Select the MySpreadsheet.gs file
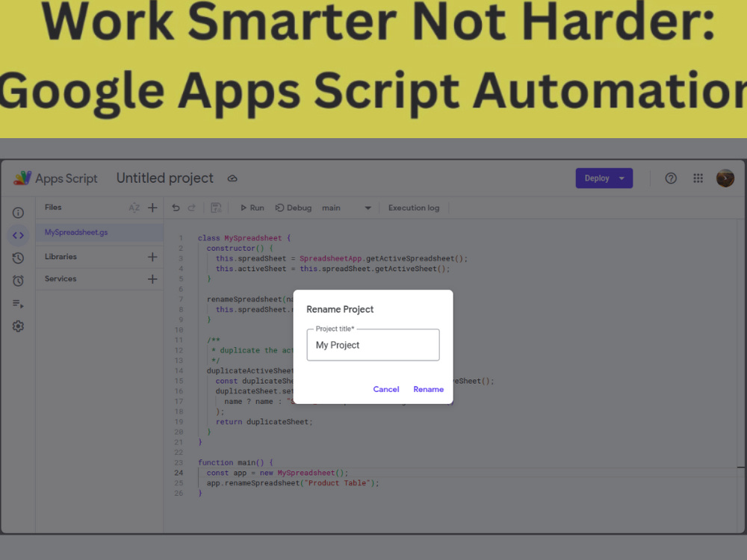 point(99,232)
